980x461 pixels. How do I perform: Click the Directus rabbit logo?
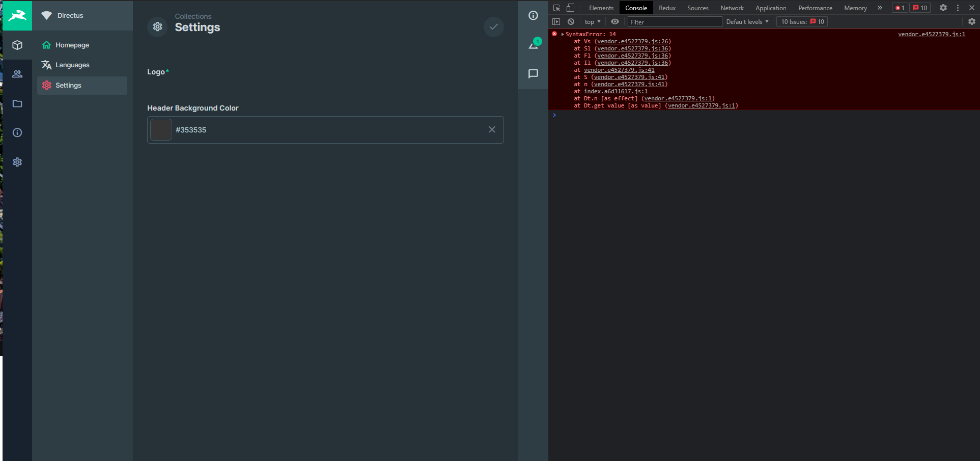coord(17,15)
